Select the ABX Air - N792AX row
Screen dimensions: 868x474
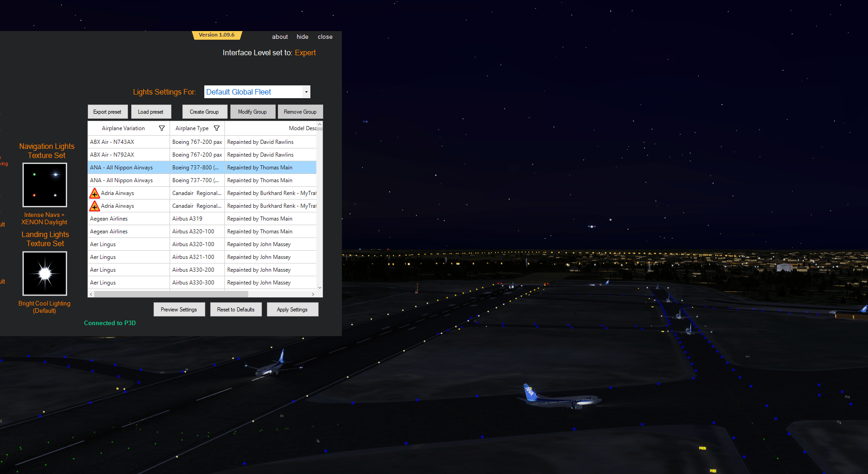202,155
